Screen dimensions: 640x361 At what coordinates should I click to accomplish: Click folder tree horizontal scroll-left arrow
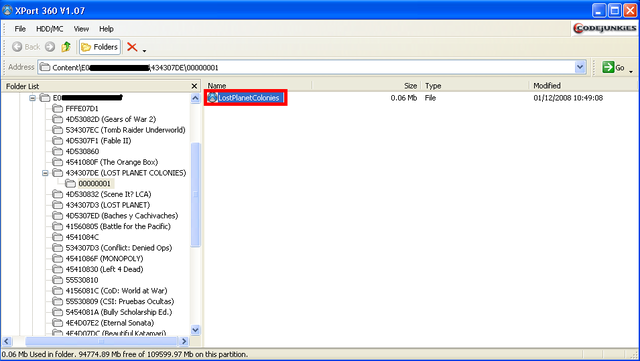point(7,341)
